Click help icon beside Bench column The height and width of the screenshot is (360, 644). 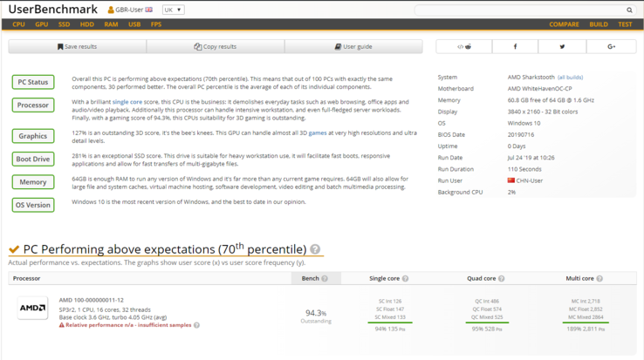click(x=325, y=278)
